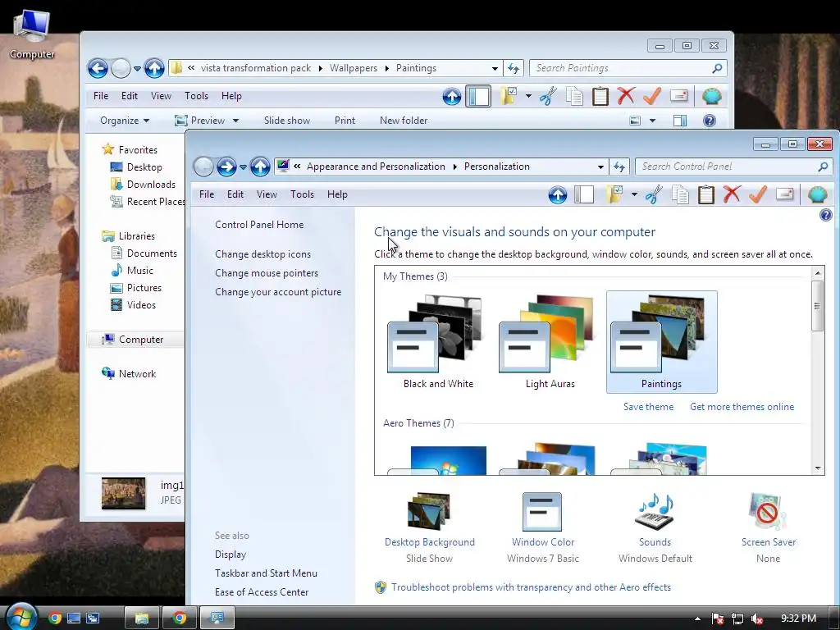Click Cut scissors icon in Paintings window
The height and width of the screenshot is (630, 840).
click(x=547, y=97)
